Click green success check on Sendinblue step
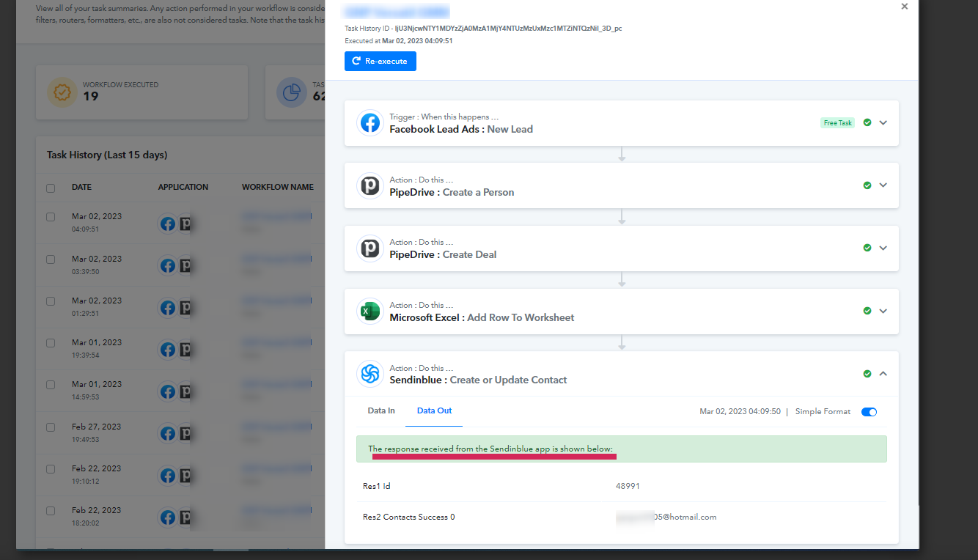 (x=867, y=374)
